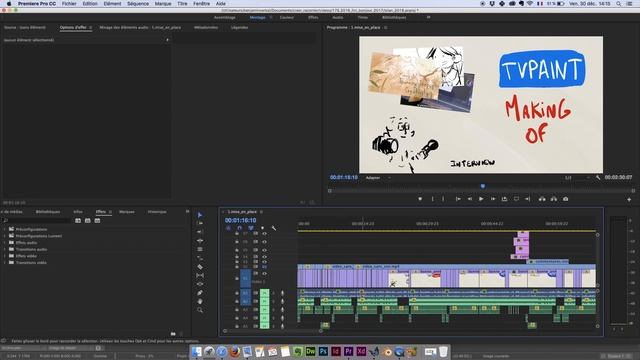Select the Hand tool
The image size is (640, 360).
[200, 301]
